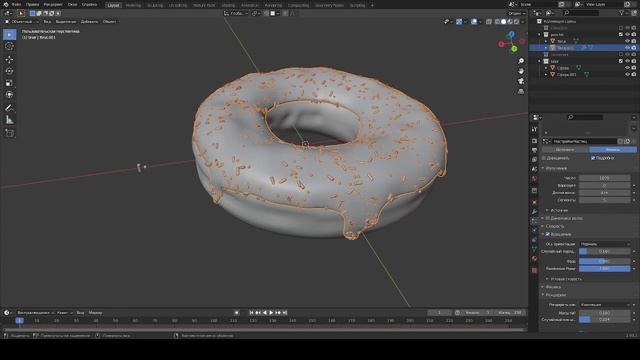Viewport: 640px width, 360px height.
Task: Toggle the Доращивать (Regrow) checkbox
Action: pyautogui.click(x=544, y=158)
